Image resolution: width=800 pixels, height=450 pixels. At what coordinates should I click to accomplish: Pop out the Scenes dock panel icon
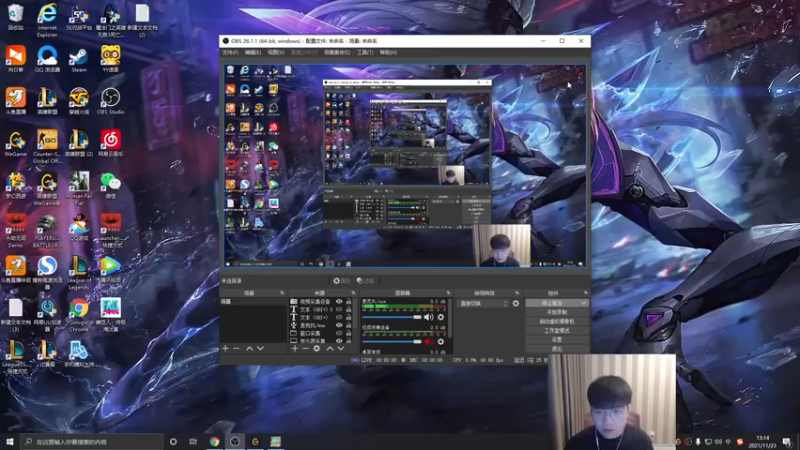coord(282,293)
